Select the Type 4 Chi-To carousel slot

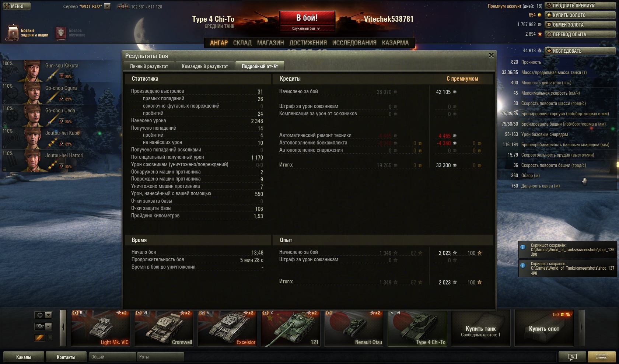[417, 328]
